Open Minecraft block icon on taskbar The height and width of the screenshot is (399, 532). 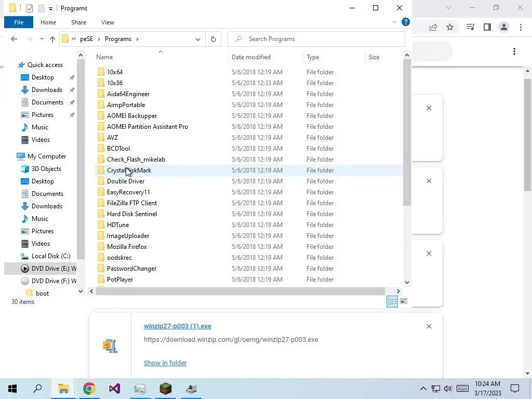click(166, 389)
